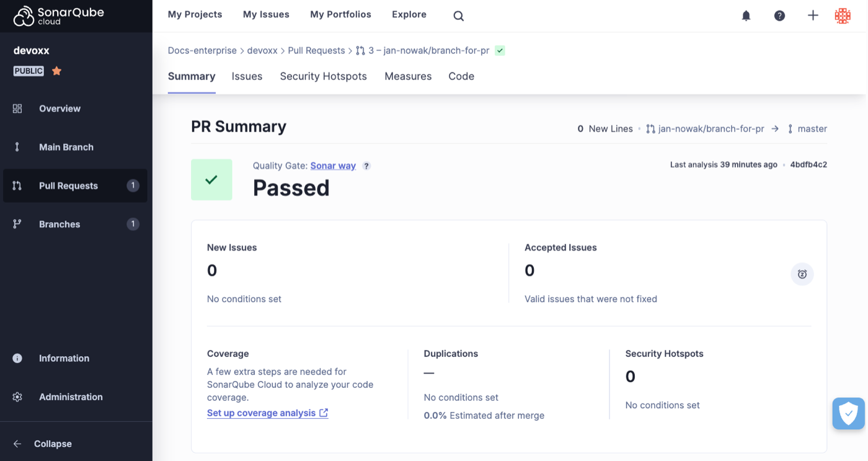
Task: Click the green Passed checkmark tile
Action: click(x=211, y=179)
